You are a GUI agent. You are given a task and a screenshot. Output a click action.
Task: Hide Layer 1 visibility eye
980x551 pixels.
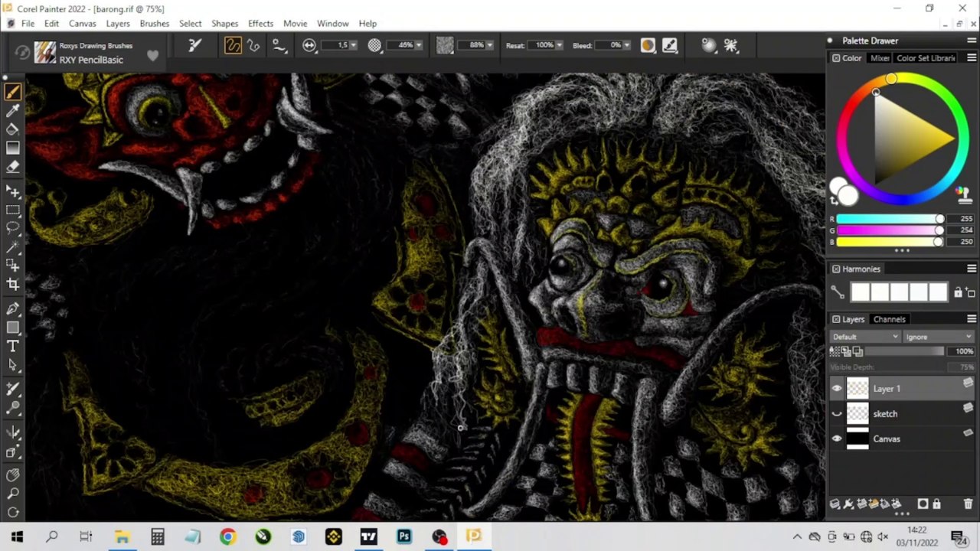(837, 389)
